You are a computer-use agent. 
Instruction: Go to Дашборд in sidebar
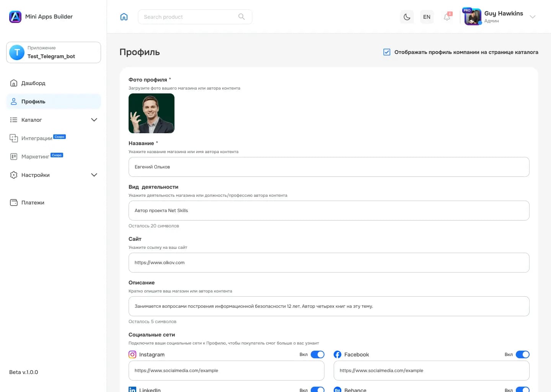point(33,83)
